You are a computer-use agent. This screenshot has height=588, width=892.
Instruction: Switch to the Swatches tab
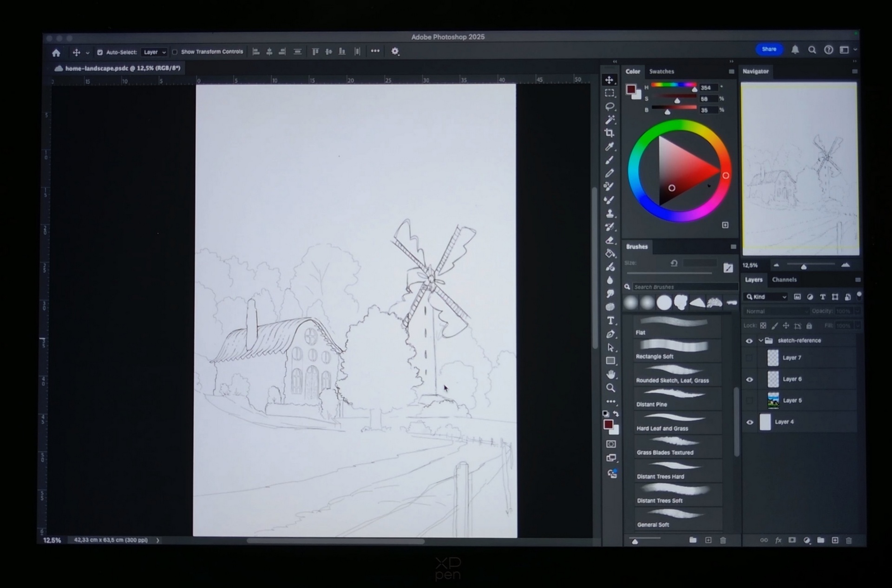tap(662, 72)
